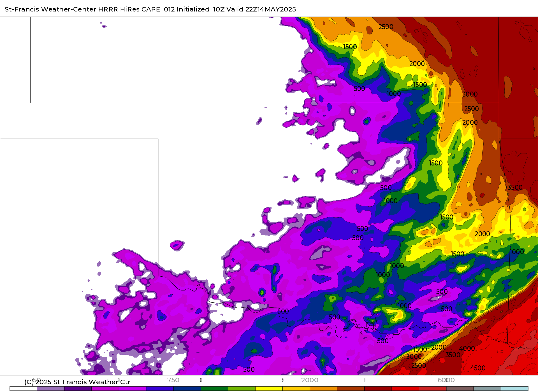Pick the dark maroon legend swatch
Image resolution: width=538 pixels, height=392 pixels.
pyautogui.click(x=378, y=389)
